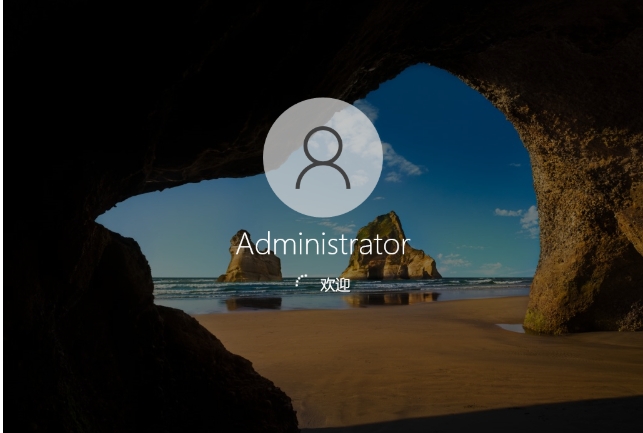Click the Administrator user avatar circle
The width and height of the screenshot is (643, 433).
click(322, 157)
